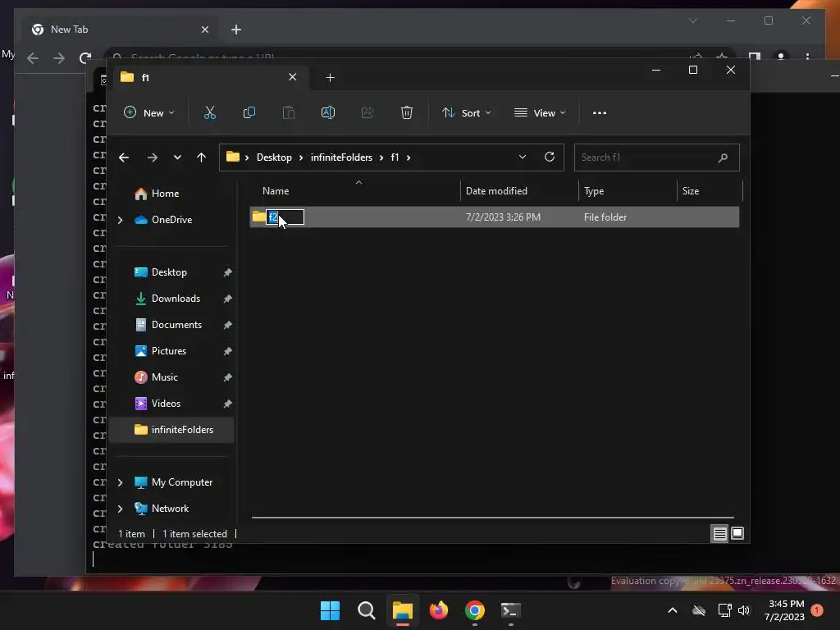The image size is (840, 630).
Task: Click the Share icon in toolbar
Action: (x=367, y=112)
